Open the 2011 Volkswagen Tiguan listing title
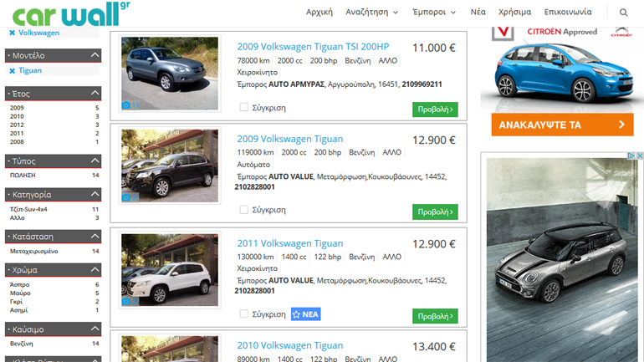The image size is (644, 362). click(x=289, y=243)
